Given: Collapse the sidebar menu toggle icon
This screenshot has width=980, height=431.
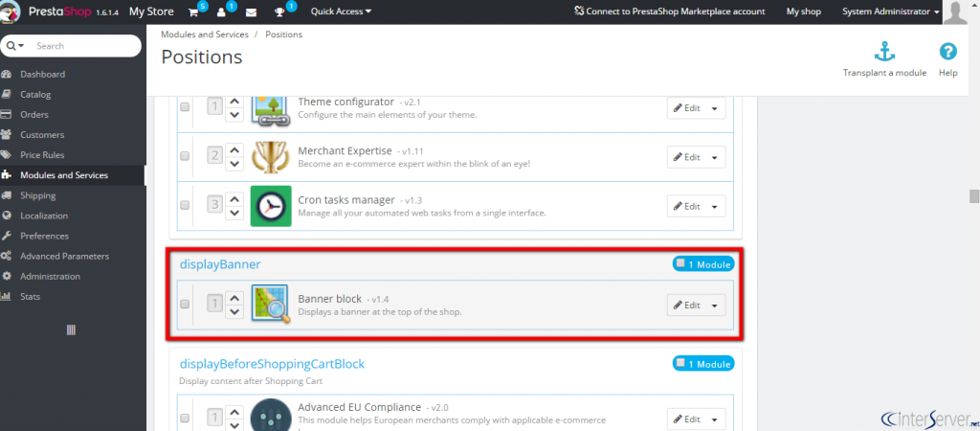Looking at the screenshot, I should 71,329.
